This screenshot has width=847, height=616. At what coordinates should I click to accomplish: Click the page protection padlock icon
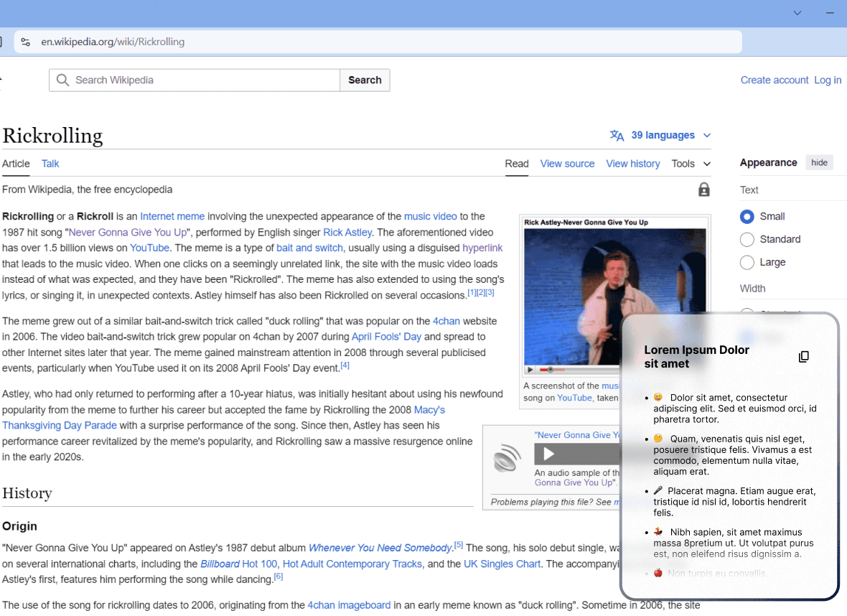pos(703,190)
